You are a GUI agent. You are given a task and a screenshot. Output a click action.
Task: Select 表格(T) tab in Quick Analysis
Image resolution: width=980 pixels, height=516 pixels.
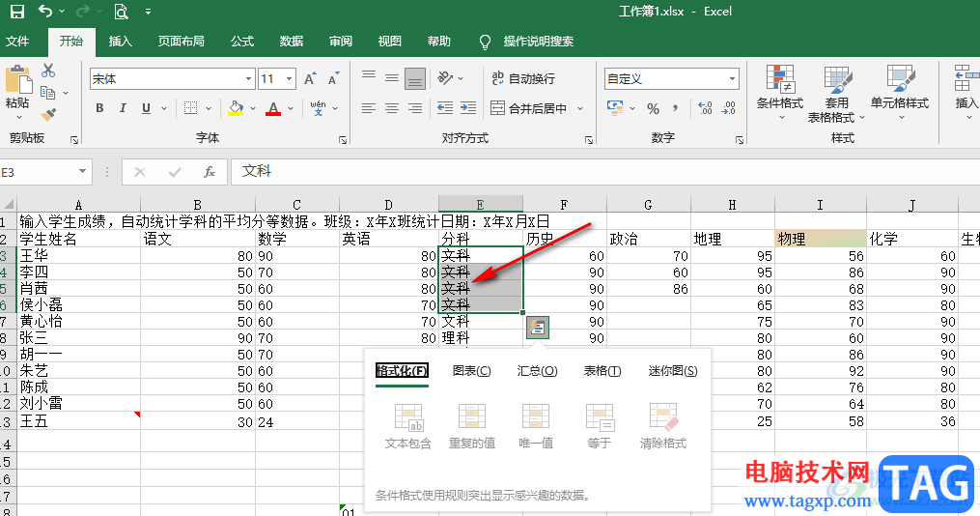click(602, 371)
